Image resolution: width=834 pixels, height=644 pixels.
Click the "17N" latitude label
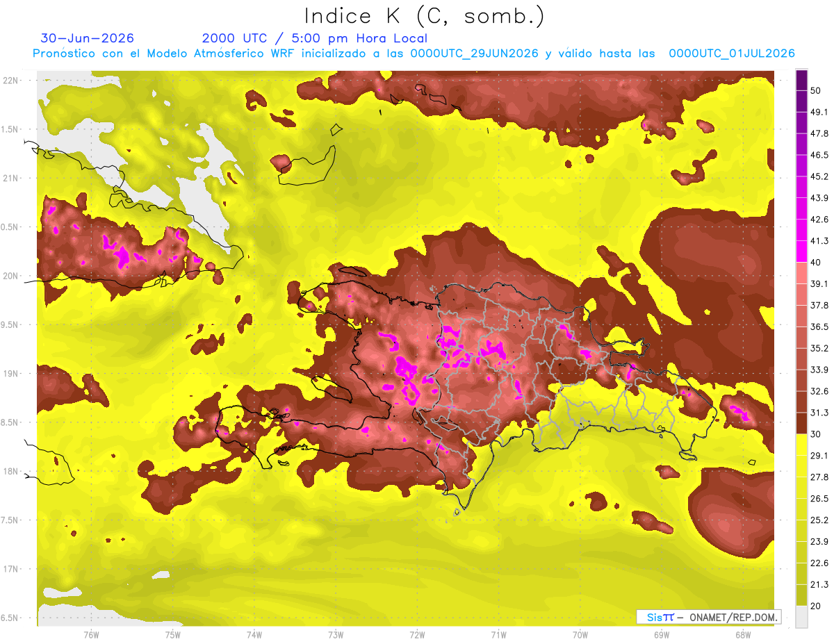11,569
